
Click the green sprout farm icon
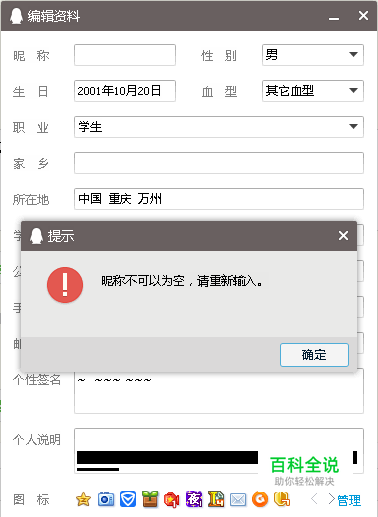pos(150,499)
